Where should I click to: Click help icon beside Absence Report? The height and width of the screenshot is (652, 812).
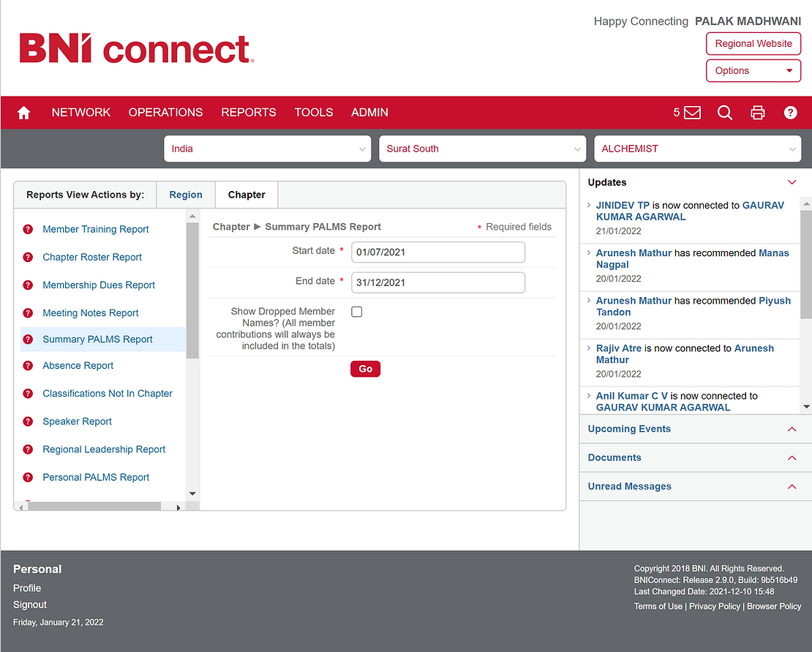tap(28, 366)
